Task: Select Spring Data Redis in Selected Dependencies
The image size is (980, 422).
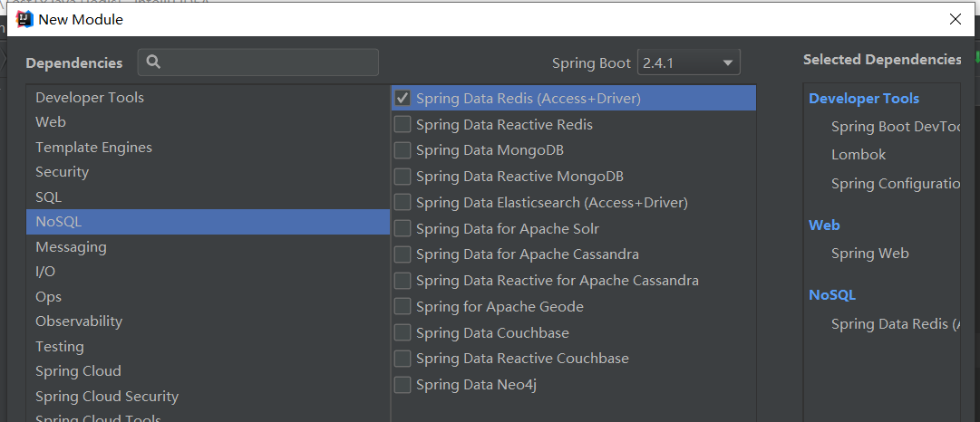Action: coord(896,324)
